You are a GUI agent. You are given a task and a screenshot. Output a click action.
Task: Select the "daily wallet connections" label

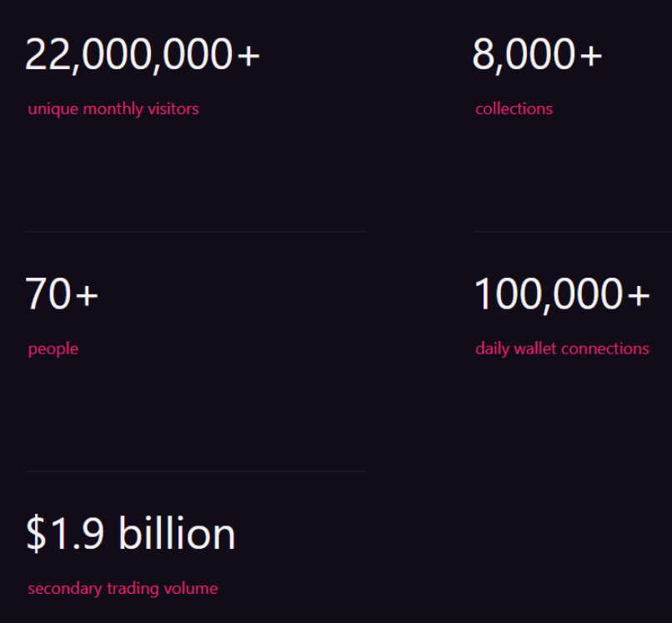pos(562,349)
